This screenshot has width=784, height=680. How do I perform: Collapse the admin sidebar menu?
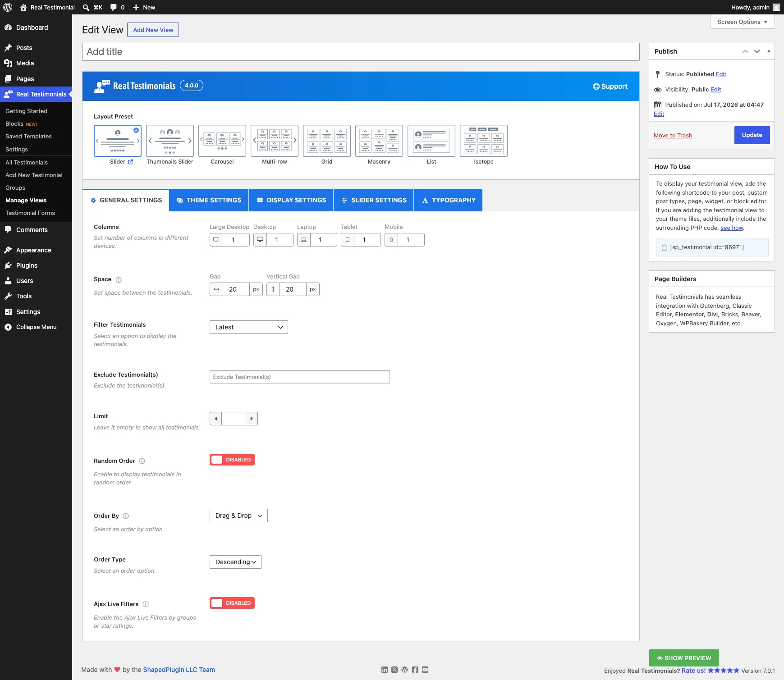click(36, 327)
